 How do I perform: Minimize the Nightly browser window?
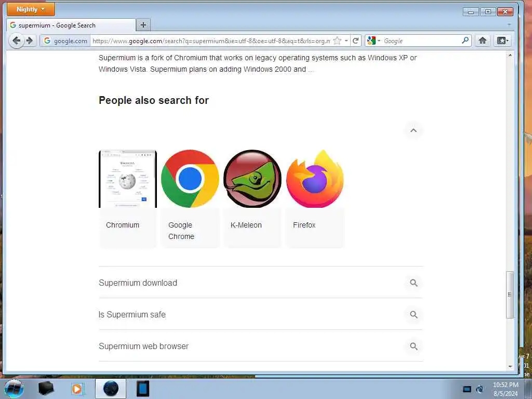[471, 12]
